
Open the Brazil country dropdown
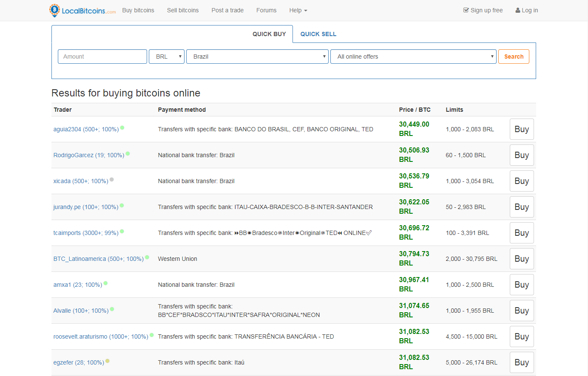click(257, 57)
